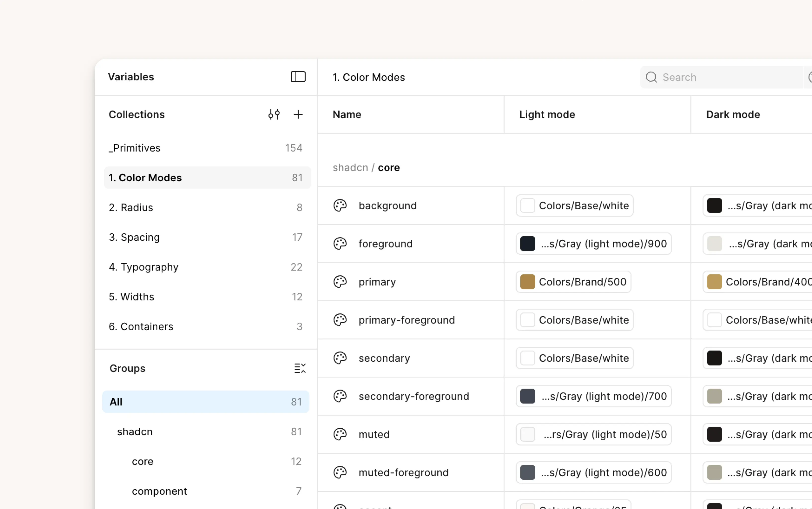
Task: Focus the Search input field
Action: tap(722, 77)
